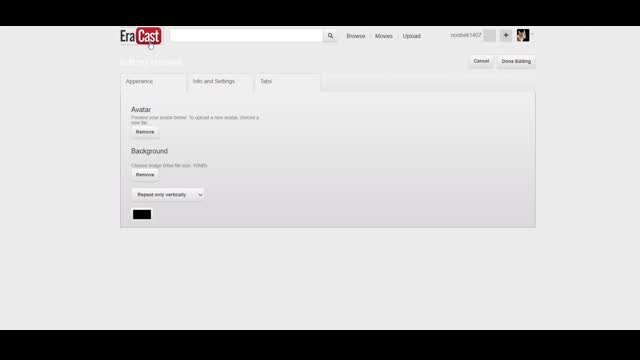The image size is (640, 360).
Task: Open the Upload page
Action: (x=411, y=36)
